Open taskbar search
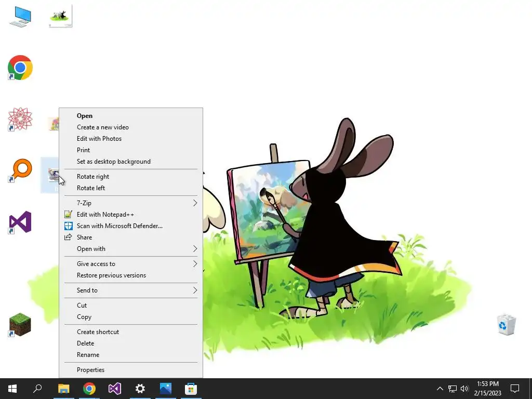 [x=37, y=389]
